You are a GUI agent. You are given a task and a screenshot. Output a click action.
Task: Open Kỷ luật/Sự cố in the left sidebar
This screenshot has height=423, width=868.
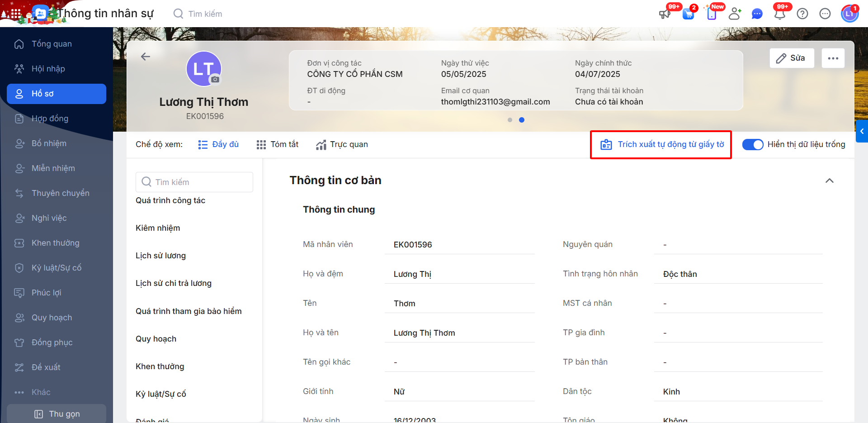point(57,268)
